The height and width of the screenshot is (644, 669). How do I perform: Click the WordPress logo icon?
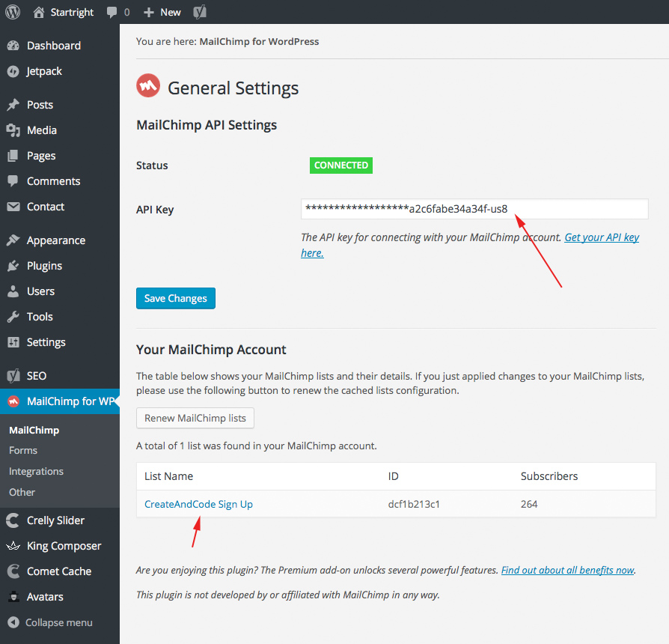[13, 12]
